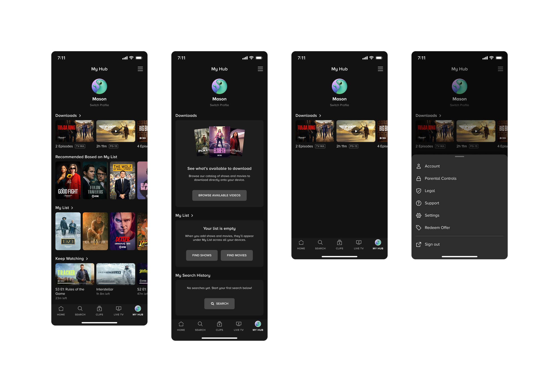This screenshot has width=559, height=392.
Task: Select Account from the menu sheet
Action: point(432,166)
